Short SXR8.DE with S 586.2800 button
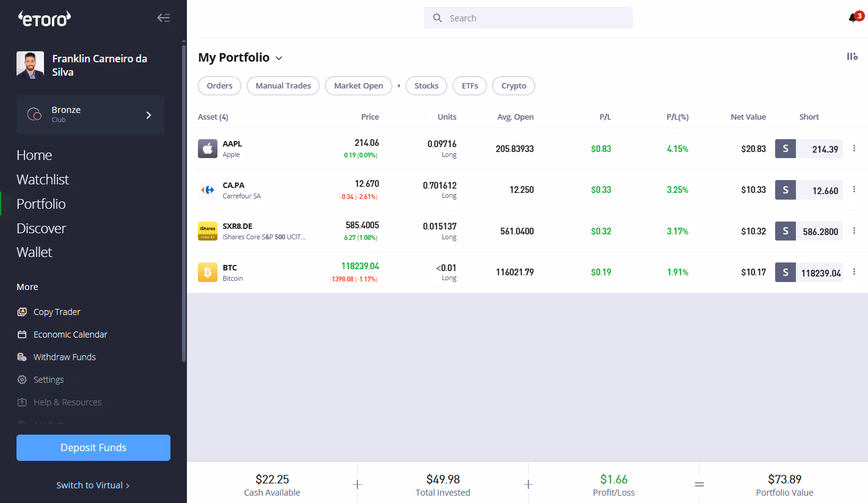The image size is (868, 503). [x=809, y=231]
